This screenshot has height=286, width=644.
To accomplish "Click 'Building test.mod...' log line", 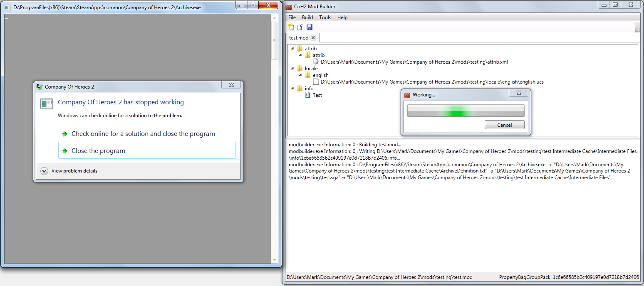I will click(x=345, y=145).
